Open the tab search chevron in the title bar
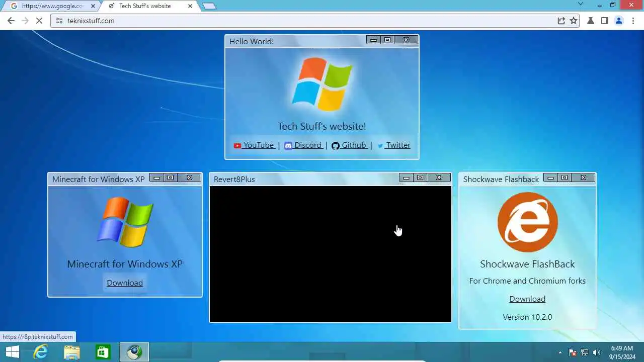Image resolution: width=644 pixels, height=362 pixels. [x=580, y=5]
